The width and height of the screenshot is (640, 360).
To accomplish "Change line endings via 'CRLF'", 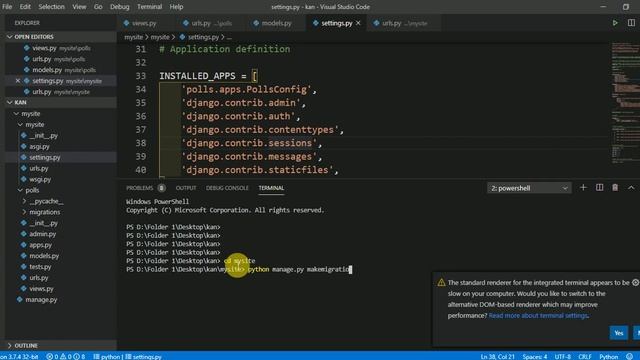I will [585, 356].
